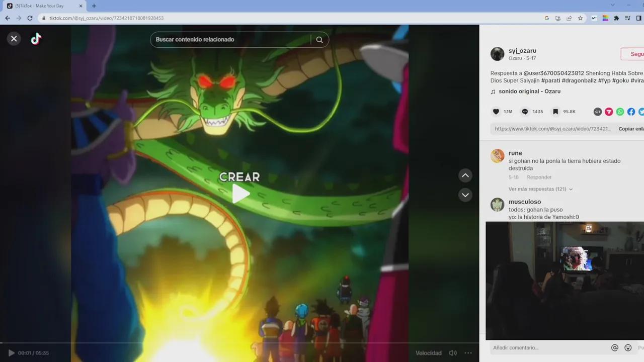
Task: Click the multicolor striped extension icon
Action: point(605,18)
